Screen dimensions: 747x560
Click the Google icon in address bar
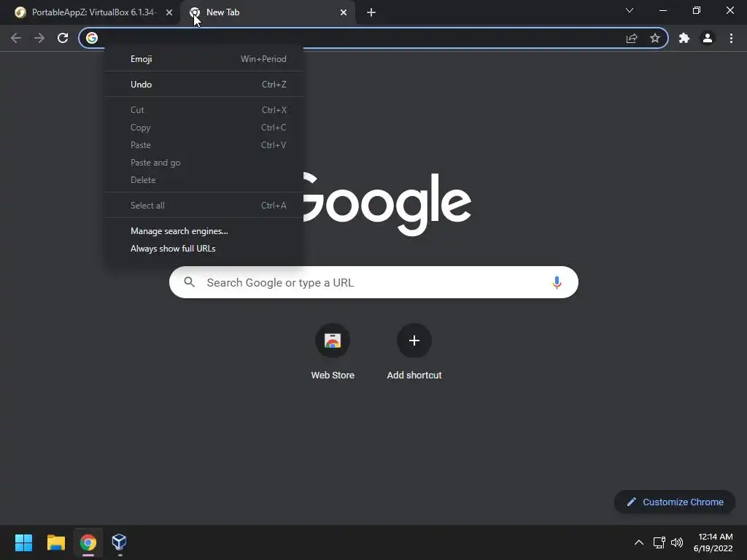[92, 38]
